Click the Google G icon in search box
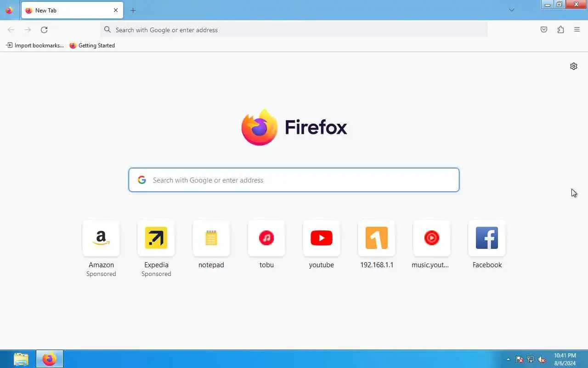This screenshot has width=588, height=368. pyautogui.click(x=142, y=180)
